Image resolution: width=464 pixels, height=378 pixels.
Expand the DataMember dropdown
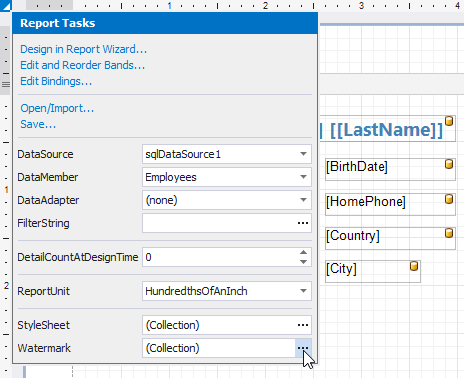[x=303, y=177]
